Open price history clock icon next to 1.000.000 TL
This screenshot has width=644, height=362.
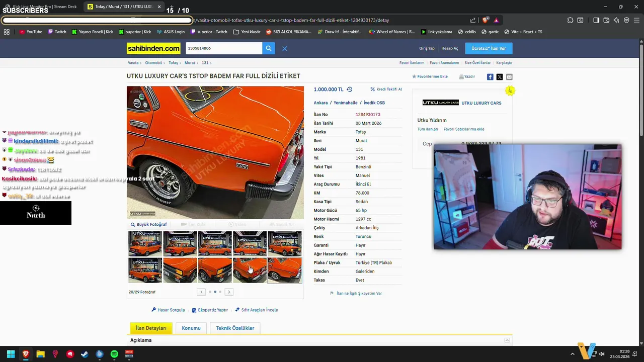pyautogui.click(x=350, y=89)
